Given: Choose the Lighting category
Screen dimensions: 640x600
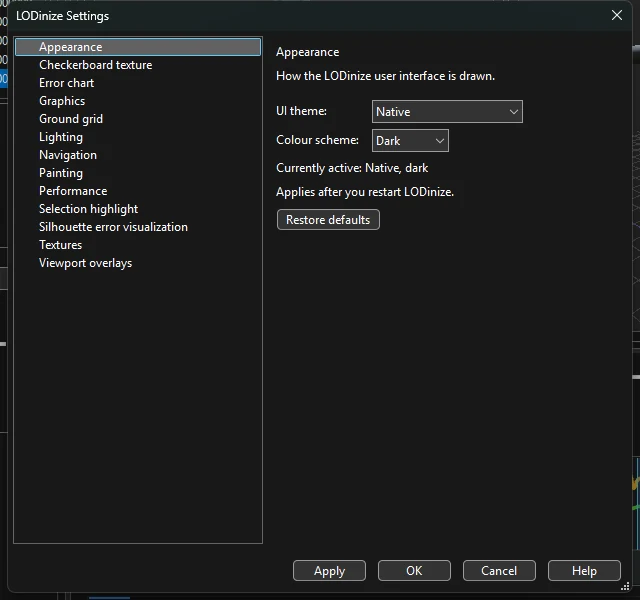Looking at the screenshot, I should coord(138,137).
